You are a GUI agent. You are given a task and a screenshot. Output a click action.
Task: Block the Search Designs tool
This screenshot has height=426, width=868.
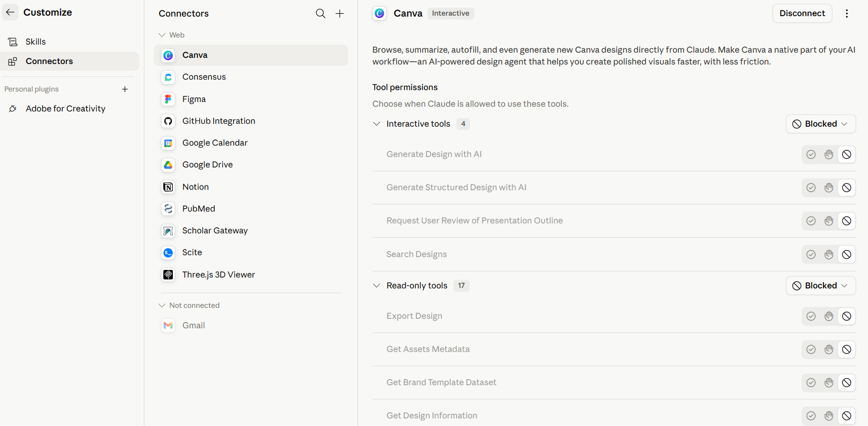pyautogui.click(x=847, y=254)
